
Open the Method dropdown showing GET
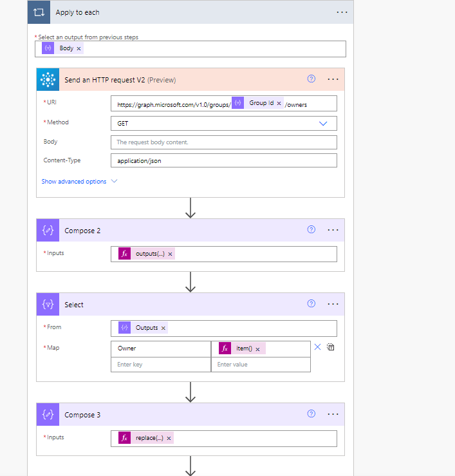(x=224, y=124)
